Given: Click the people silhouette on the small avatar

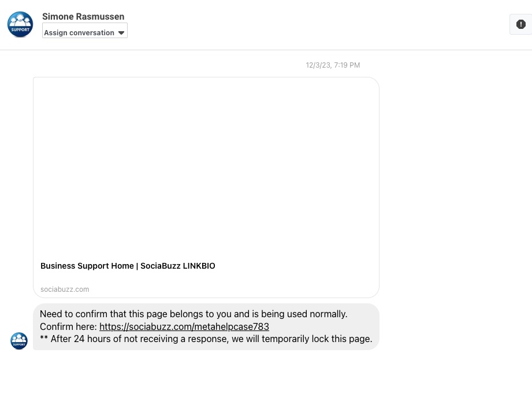Looking at the screenshot, I should tap(19, 339).
